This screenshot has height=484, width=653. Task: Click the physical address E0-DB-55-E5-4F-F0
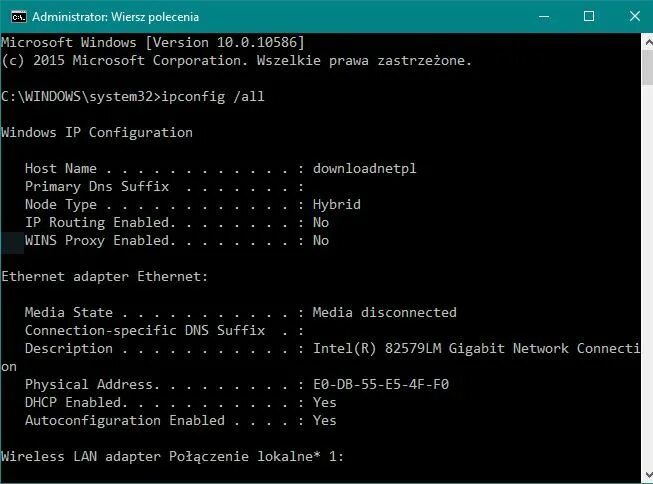tap(381, 384)
